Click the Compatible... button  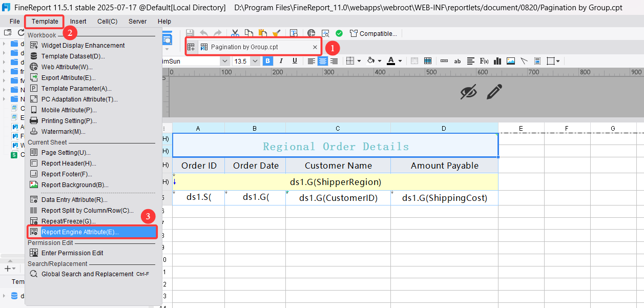[373, 33]
